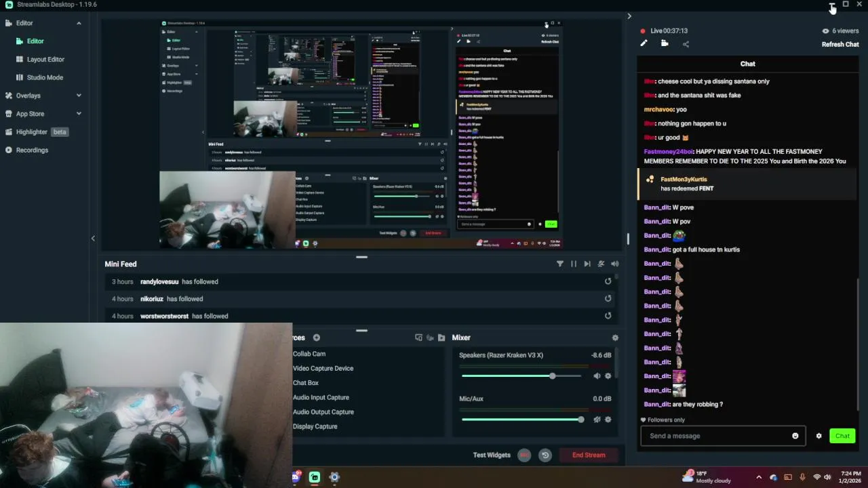Share the stream via share icon
Image resolution: width=868 pixels, height=488 pixels.
(686, 44)
